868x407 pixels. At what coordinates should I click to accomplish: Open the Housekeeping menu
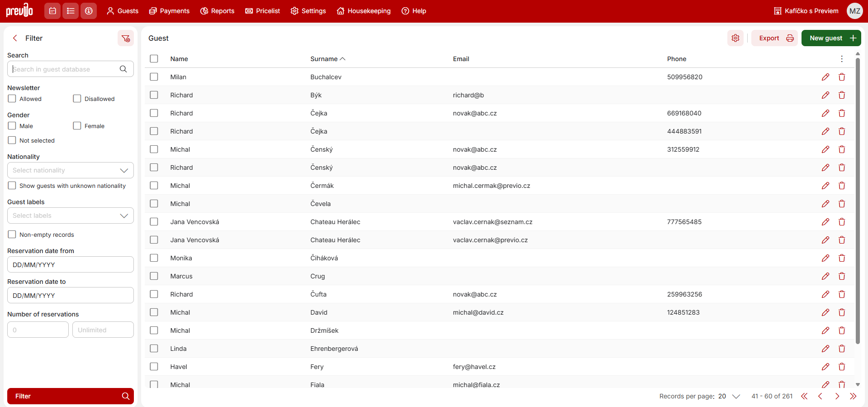pyautogui.click(x=364, y=11)
